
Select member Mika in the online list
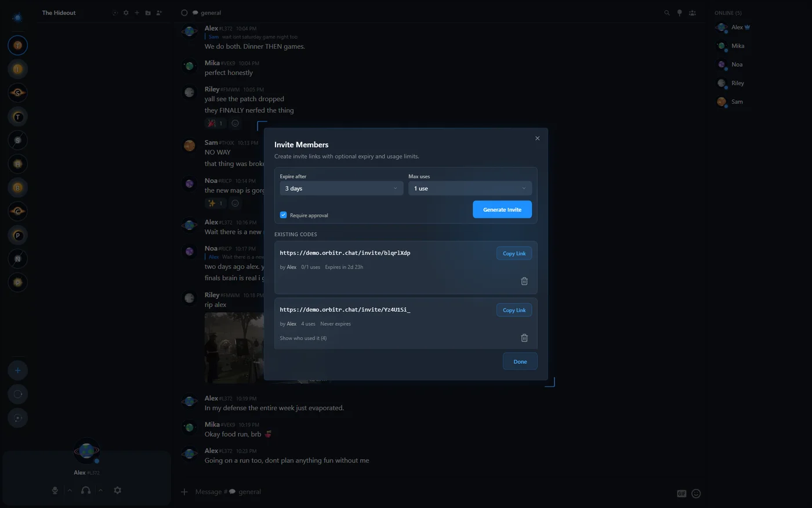731,46
